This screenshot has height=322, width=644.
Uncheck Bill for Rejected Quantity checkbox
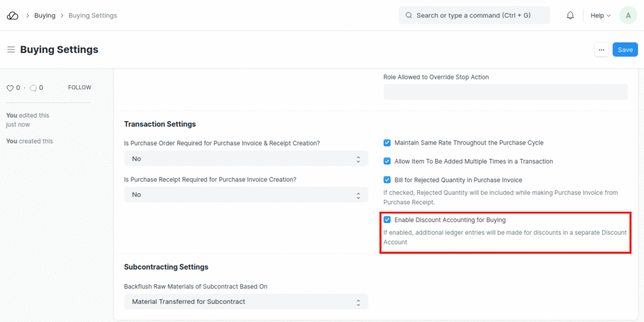point(387,180)
